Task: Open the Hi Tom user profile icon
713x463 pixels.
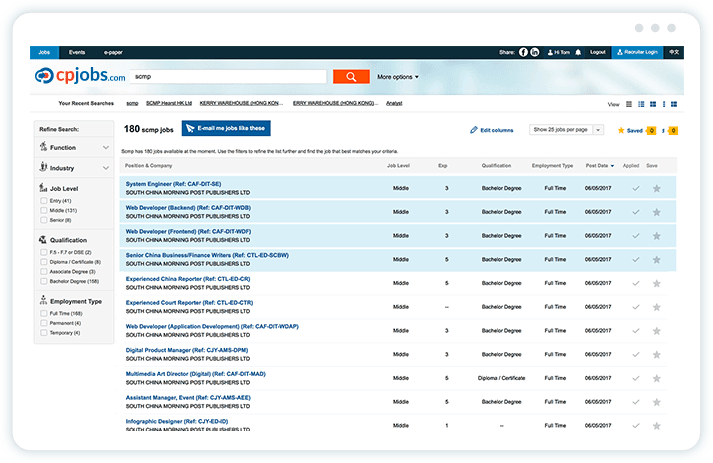Action: click(550, 52)
